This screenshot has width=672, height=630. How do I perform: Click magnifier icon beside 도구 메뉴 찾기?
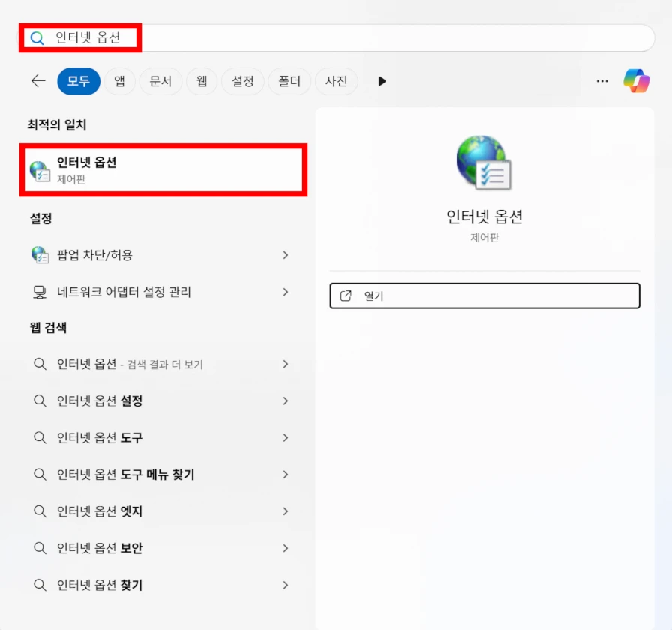(40, 475)
